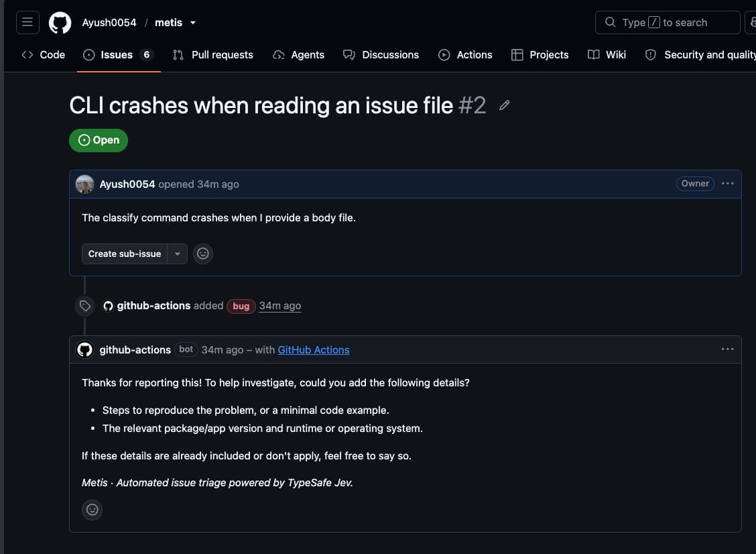Image resolution: width=756 pixels, height=554 pixels.
Task: Open the Security and quality tab
Action: (x=700, y=54)
